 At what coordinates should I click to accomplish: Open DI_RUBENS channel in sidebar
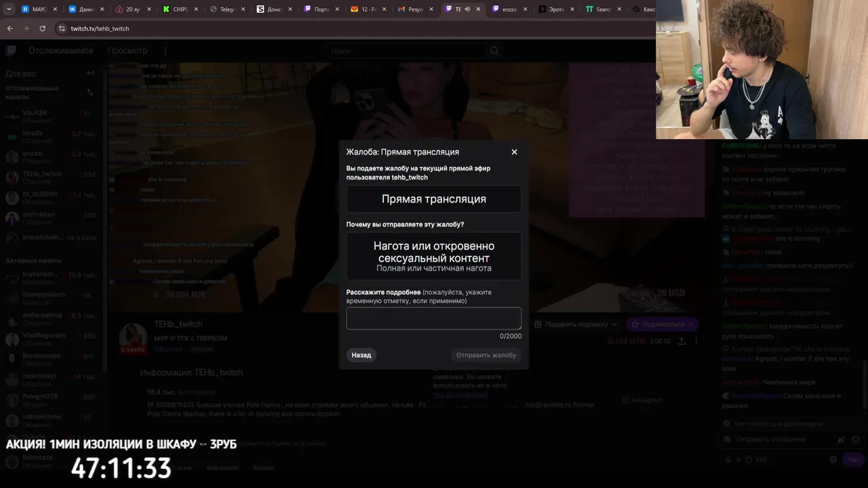(51, 198)
